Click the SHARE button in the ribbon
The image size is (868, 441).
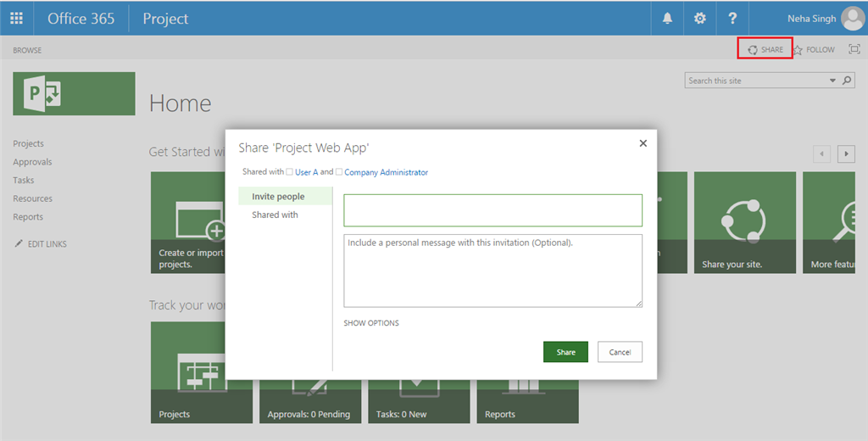pyautogui.click(x=765, y=49)
